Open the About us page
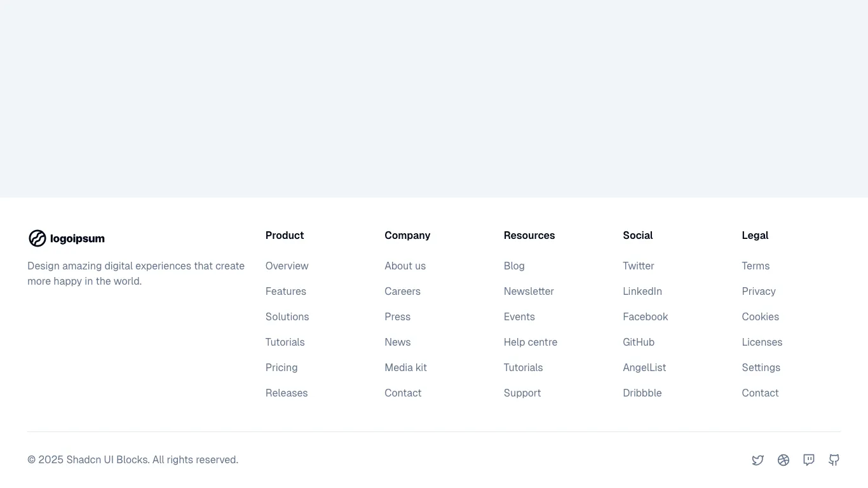 click(x=405, y=266)
